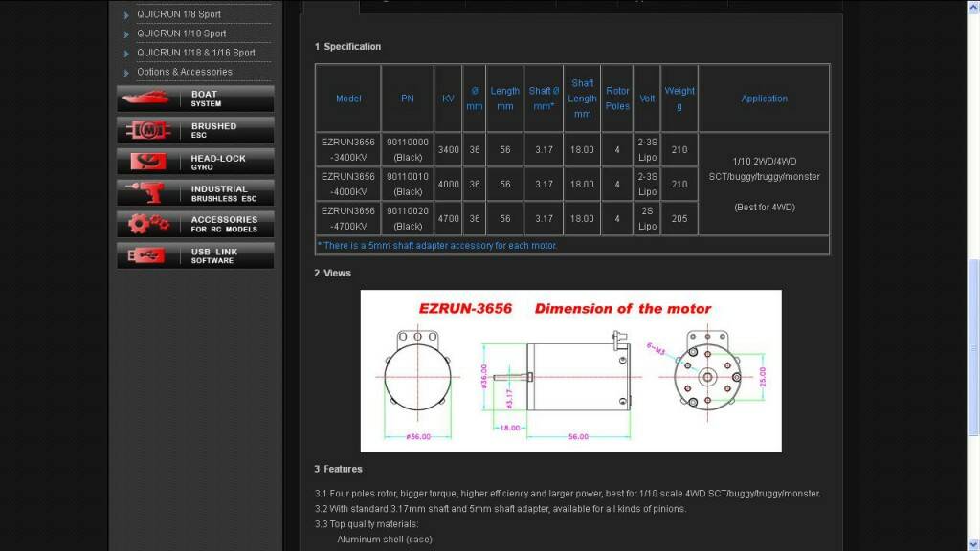Click part number 90110000 (Black)
Screen dimensions: 980x551
[x=408, y=150]
